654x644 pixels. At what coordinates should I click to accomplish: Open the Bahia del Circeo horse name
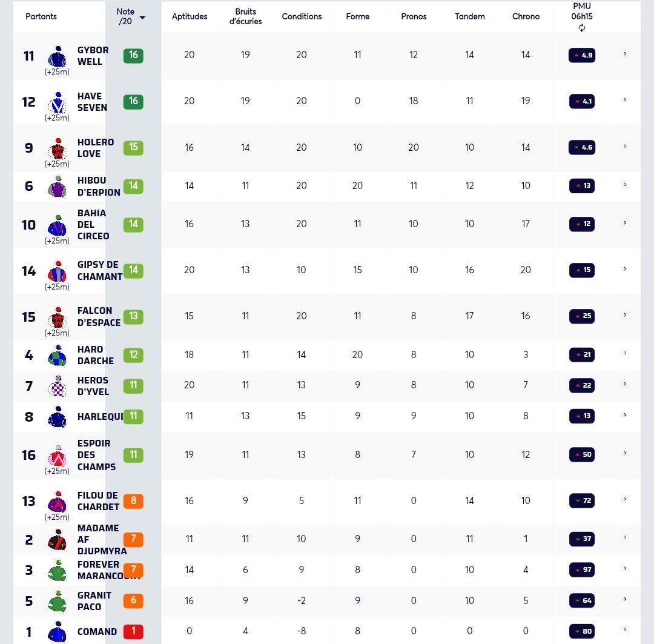coord(93,225)
